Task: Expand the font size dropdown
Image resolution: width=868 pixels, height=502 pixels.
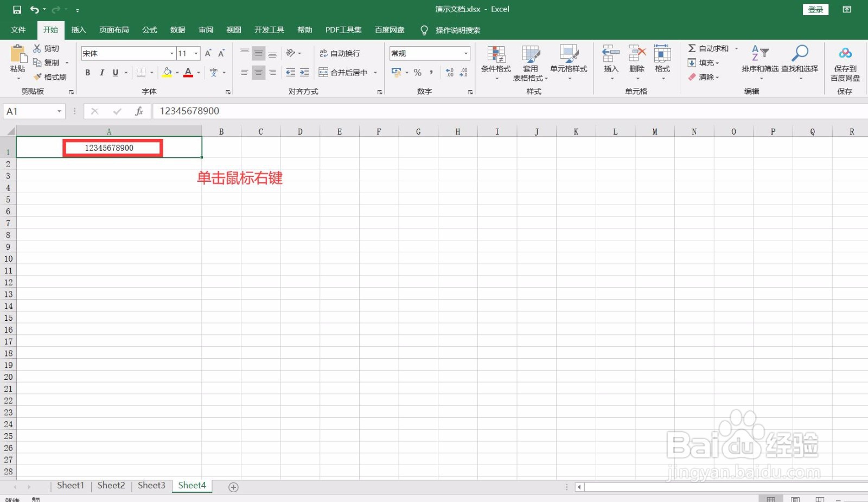Action: (x=195, y=53)
